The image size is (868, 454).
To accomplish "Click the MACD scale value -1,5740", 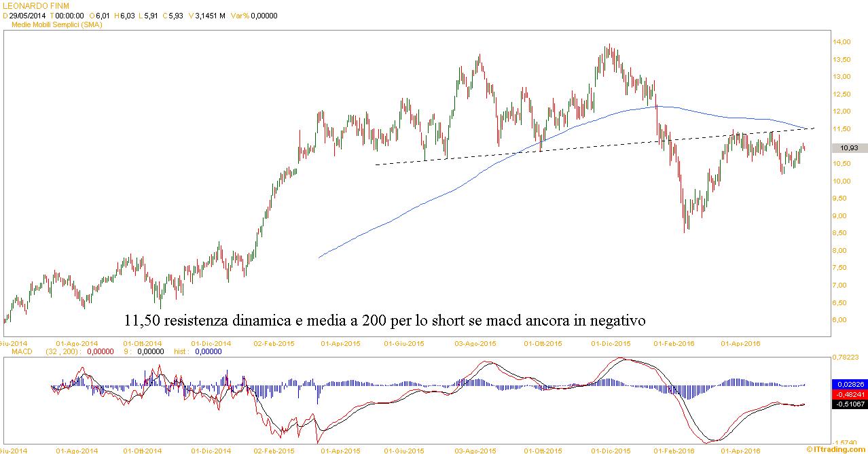I will pyautogui.click(x=846, y=441).
